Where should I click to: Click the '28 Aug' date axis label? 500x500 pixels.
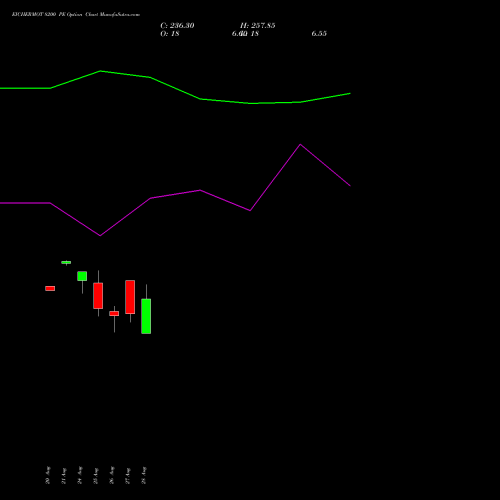pos(144,475)
